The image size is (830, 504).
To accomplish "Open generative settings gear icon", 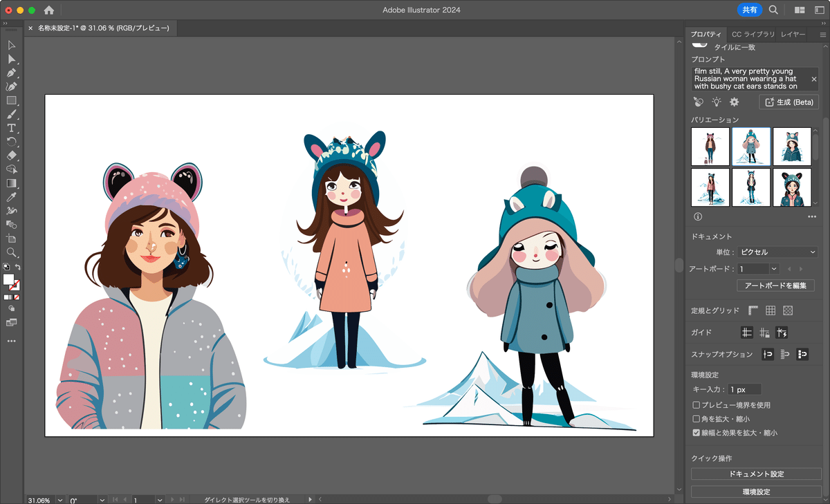I will 735,102.
